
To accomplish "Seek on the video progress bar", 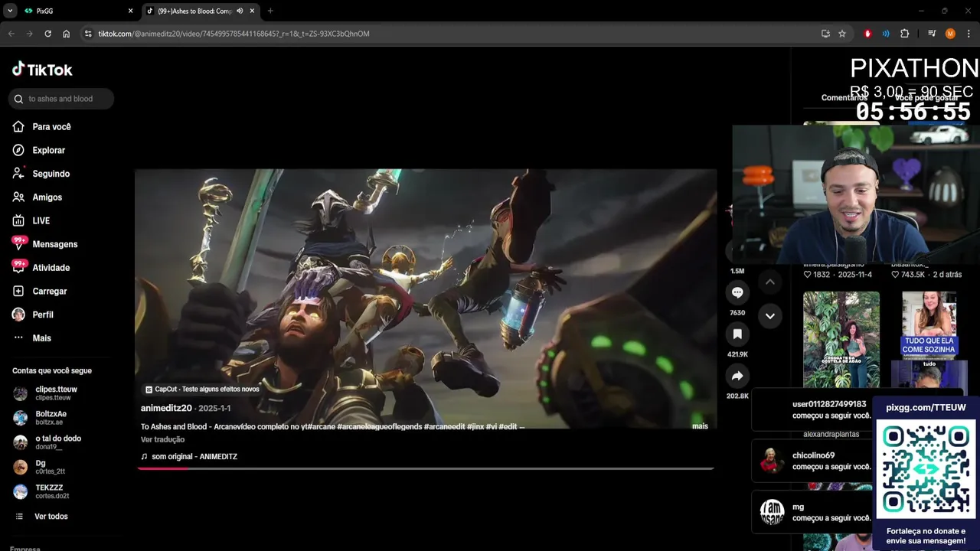I will tap(426, 468).
